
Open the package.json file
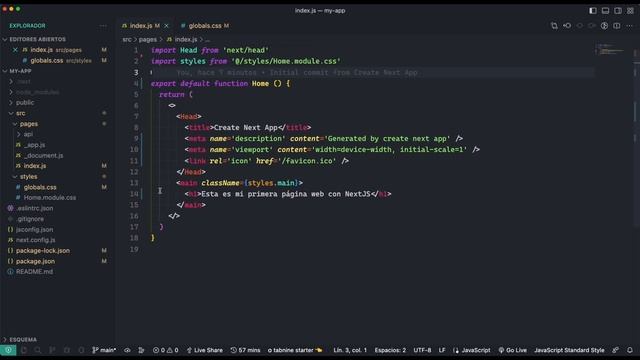35,261
